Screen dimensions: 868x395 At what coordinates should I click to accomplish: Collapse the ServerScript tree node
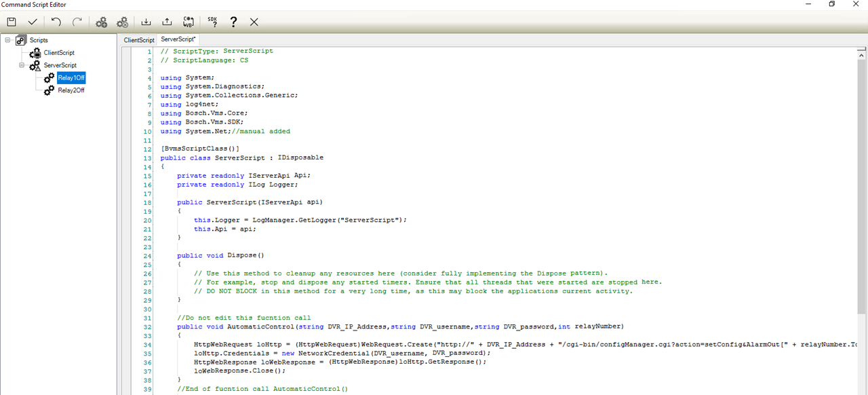click(22, 65)
